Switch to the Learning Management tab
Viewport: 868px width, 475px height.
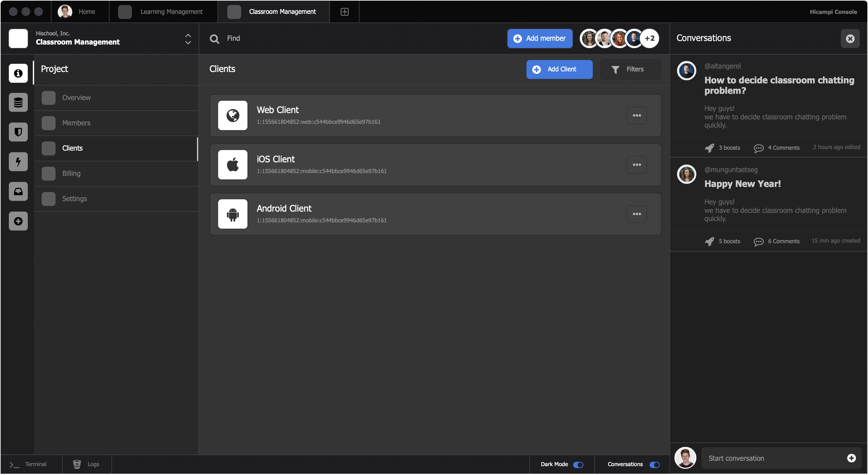click(163, 12)
